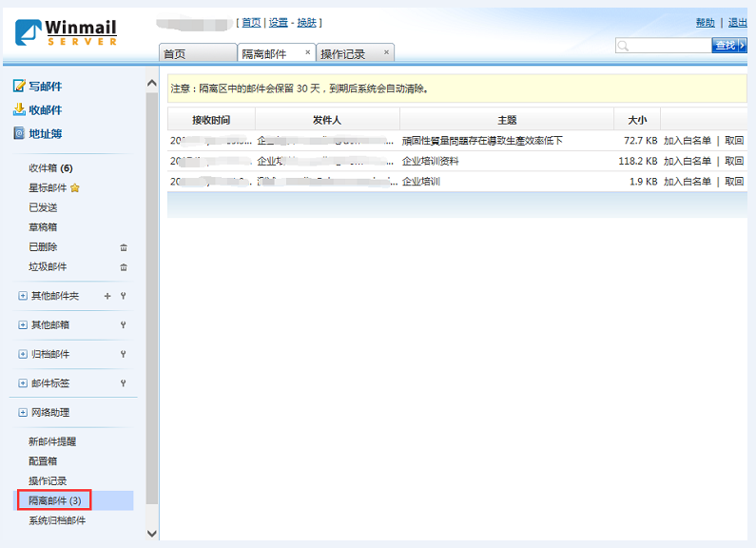Image resolution: width=756 pixels, height=548 pixels.
Task: Close the 操作记录 tab
Action: 386,52
